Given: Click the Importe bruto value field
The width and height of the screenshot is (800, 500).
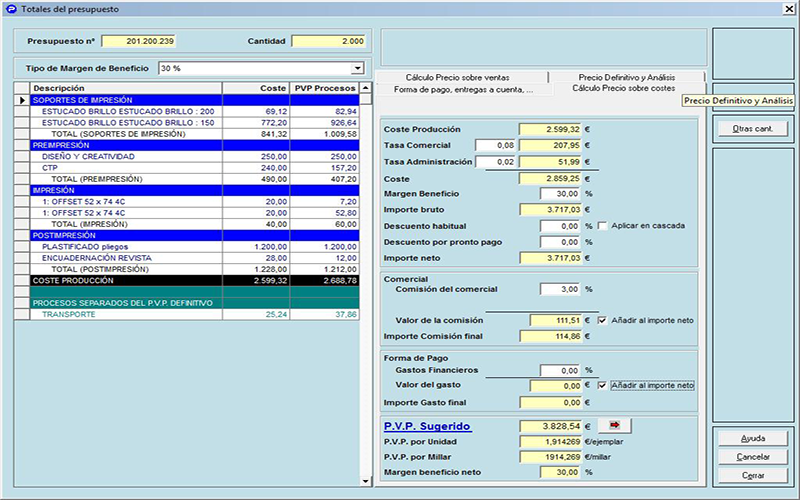Looking at the screenshot, I should point(551,210).
